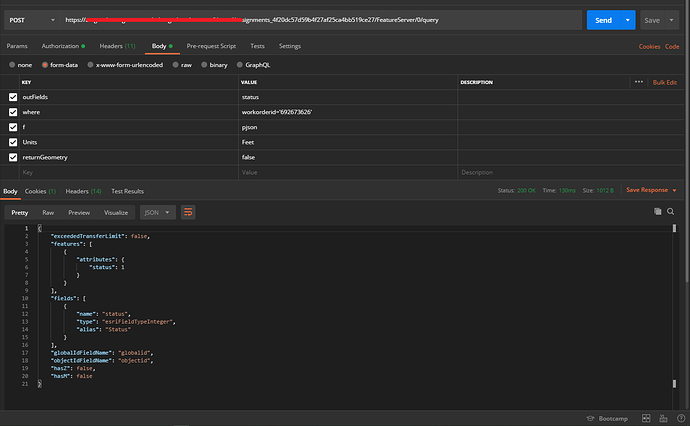Screen dimensions: 690x426
Task: Click into the request URL field
Action: coord(321,20)
